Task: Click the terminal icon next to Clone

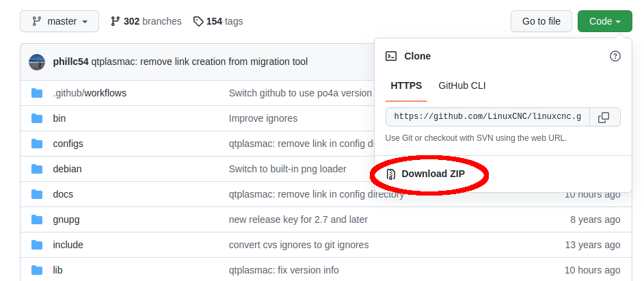Action: [391, 56]
